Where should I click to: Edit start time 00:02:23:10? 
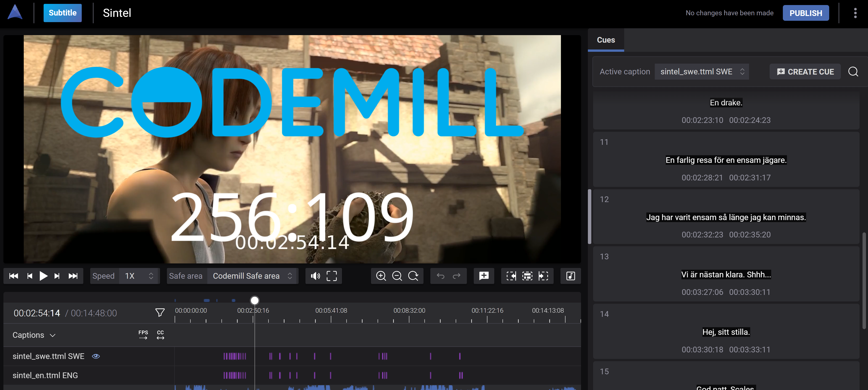[x=702, y=120]
